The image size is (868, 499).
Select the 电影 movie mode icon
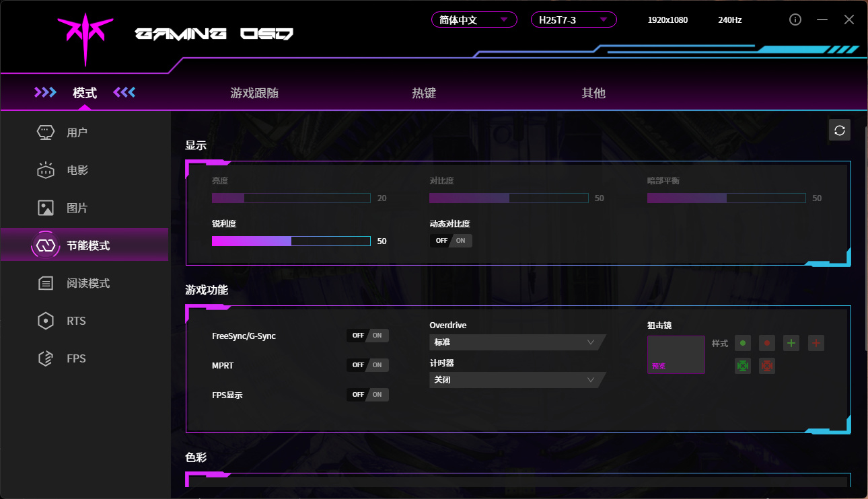(x=45, y=170)
